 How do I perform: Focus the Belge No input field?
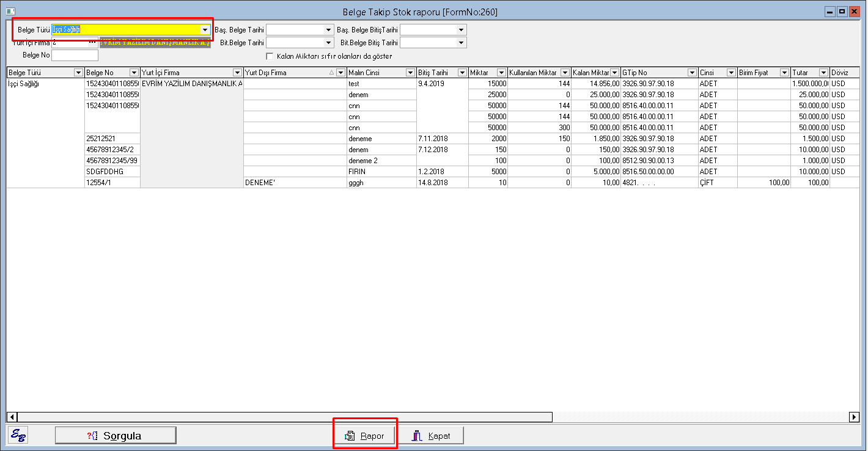pyautogui.click(x=75, y=56)
